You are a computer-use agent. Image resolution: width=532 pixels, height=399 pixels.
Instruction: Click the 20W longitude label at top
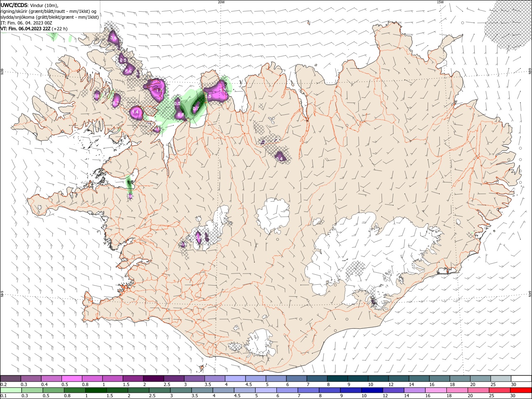tap(221, 2)
